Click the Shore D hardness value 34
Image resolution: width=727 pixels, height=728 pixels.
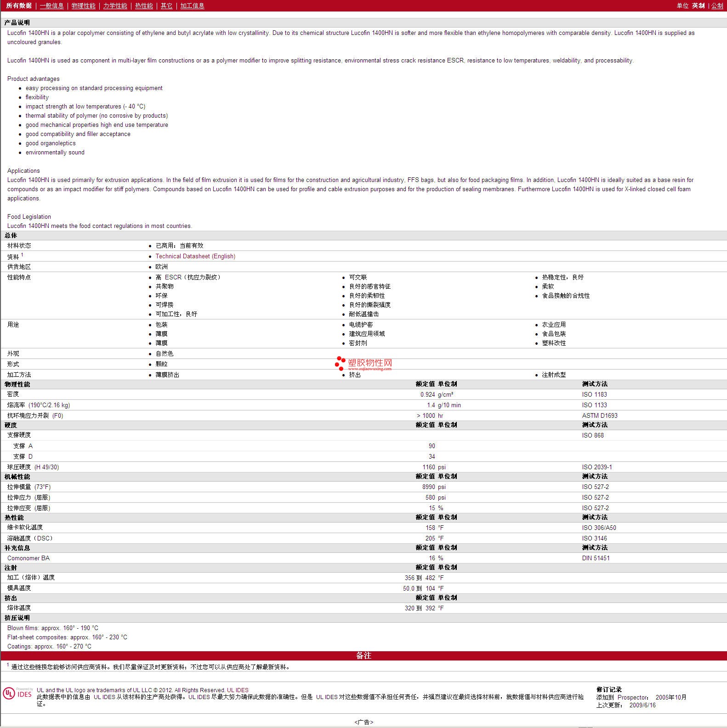(432, 456)
